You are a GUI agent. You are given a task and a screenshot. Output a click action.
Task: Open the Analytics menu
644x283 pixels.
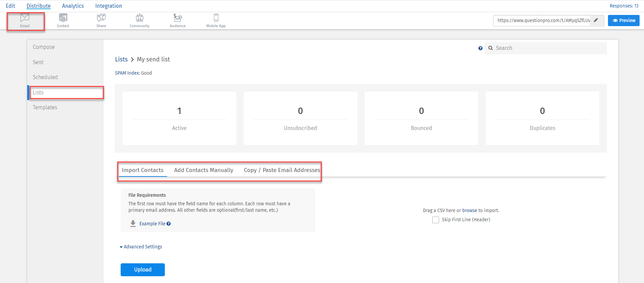click(73, 6)
